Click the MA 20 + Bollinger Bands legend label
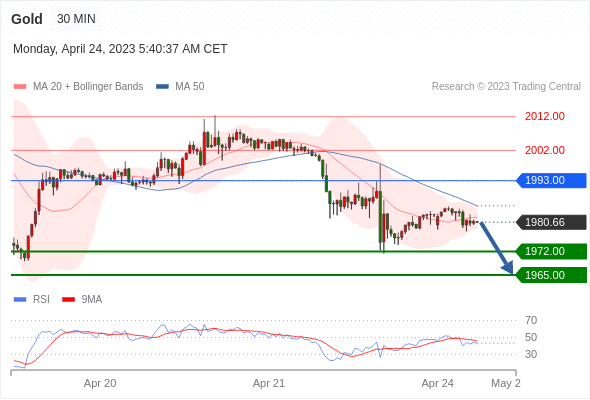This screenshot has width=590, height=400. [x=88, y=87]
